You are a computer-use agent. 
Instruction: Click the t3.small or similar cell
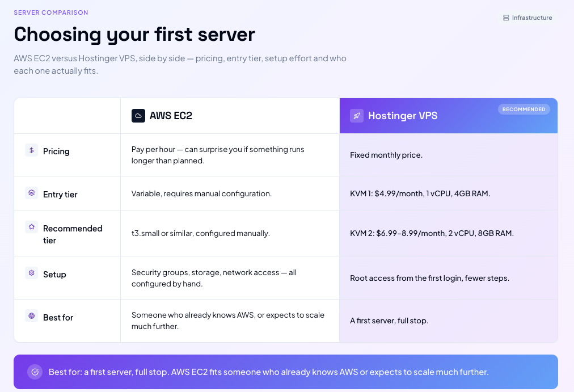tap(230, 233)
